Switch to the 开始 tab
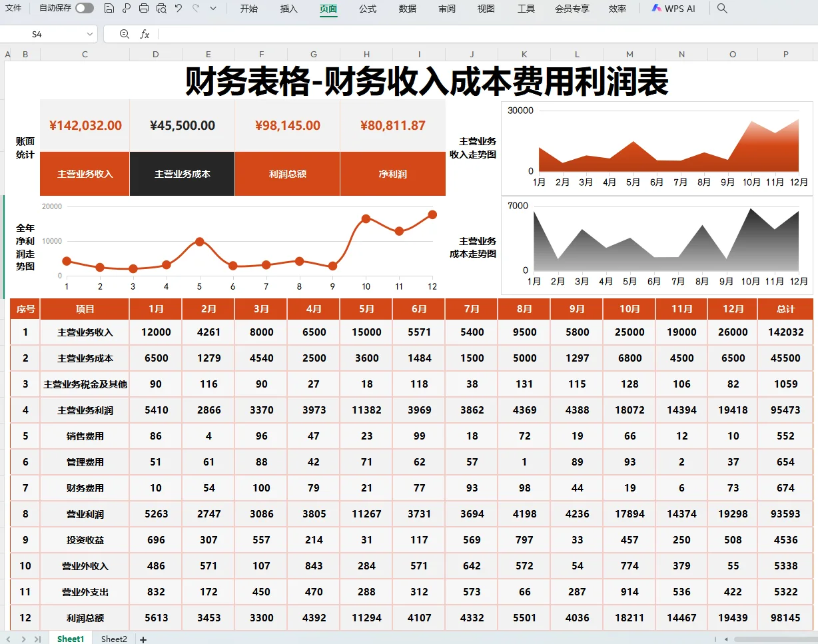Image resolution: width=818 pixels, height=644 pixels. tap(249, 9)
